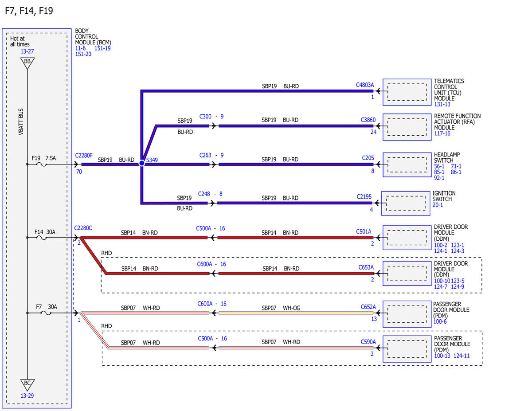
Task: Open driver door module reference 124-9
Action: [458, 287]
